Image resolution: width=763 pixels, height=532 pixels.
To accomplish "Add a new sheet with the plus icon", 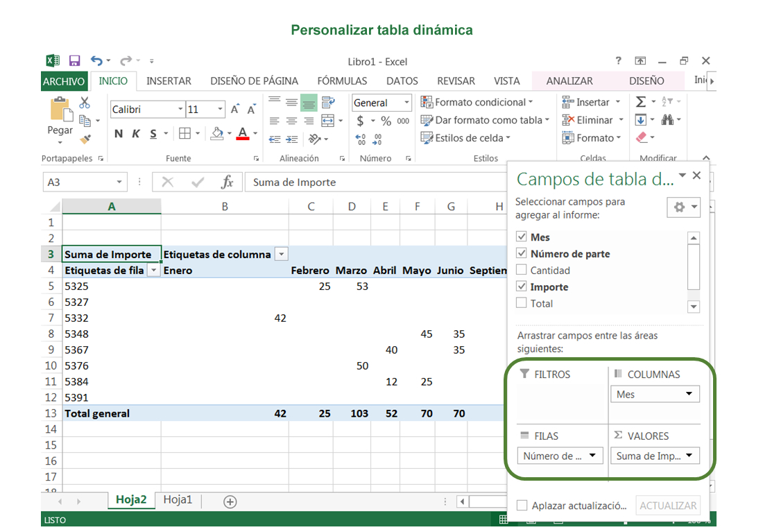I will coord(230,501).
